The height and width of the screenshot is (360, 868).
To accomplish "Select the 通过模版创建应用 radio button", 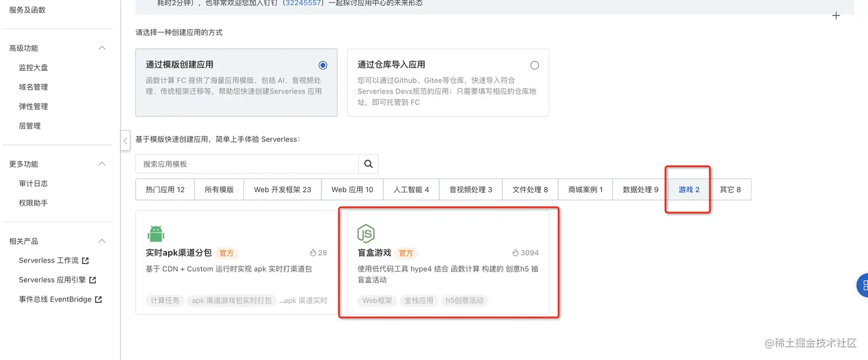I will pos(323,65).
